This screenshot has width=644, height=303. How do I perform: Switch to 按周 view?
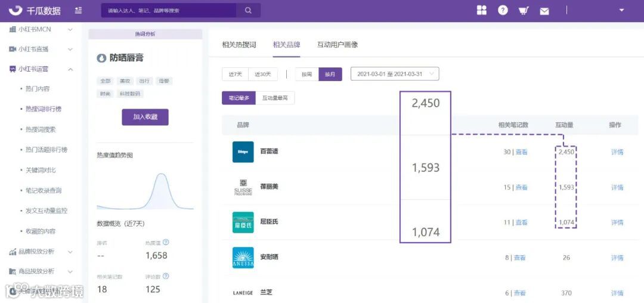click(307, 75)
